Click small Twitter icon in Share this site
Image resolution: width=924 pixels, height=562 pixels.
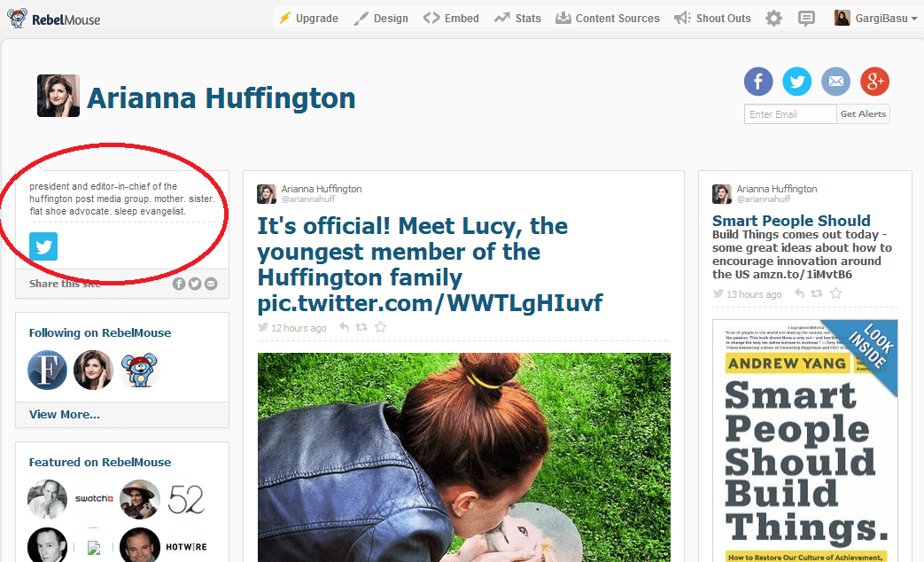[195, 284]
